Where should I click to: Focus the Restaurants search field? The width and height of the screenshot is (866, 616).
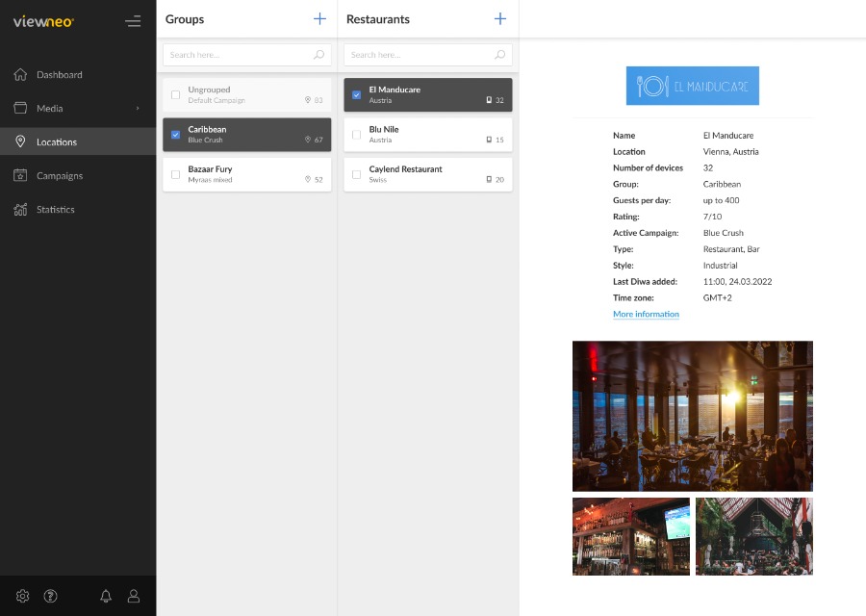coord(419,55)
